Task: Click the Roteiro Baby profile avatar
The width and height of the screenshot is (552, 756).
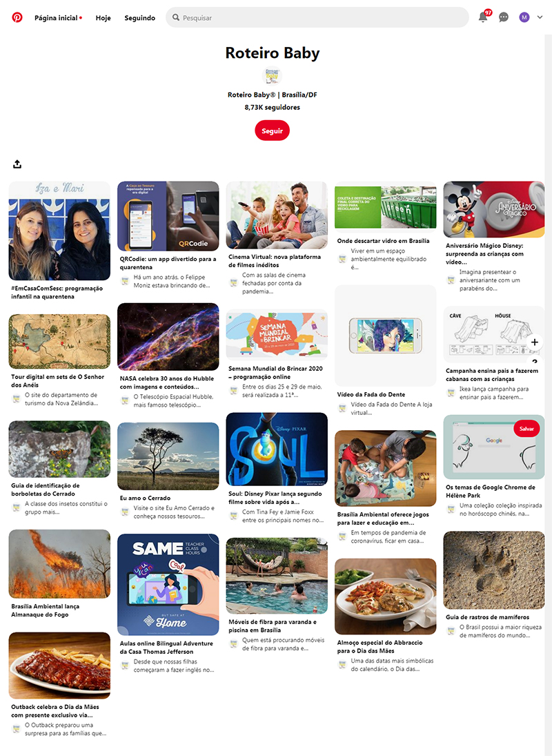Action: [x=272, y=76]
